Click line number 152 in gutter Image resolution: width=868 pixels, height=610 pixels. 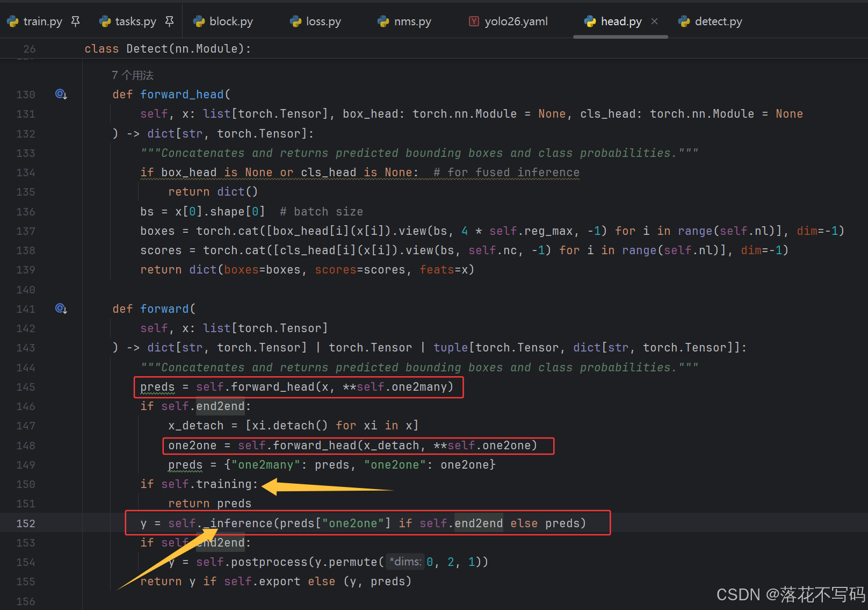pos(25,523)
